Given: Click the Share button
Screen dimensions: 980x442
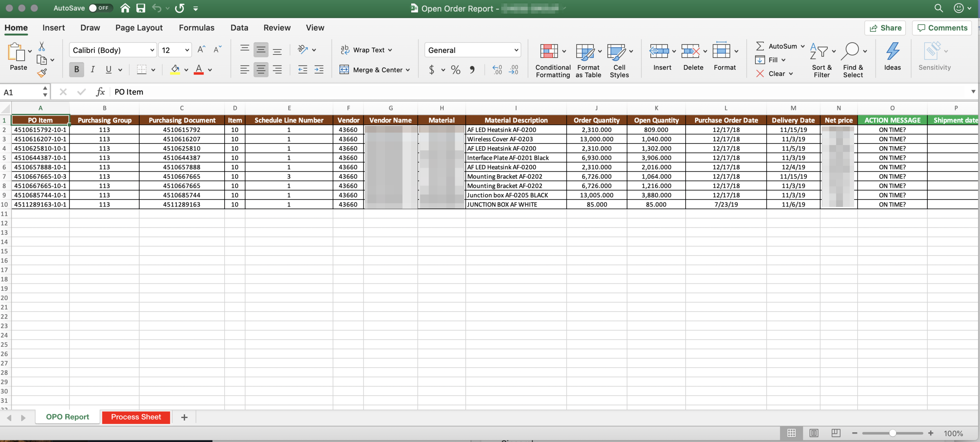Looking at the screenshot, I should point(885,28).
